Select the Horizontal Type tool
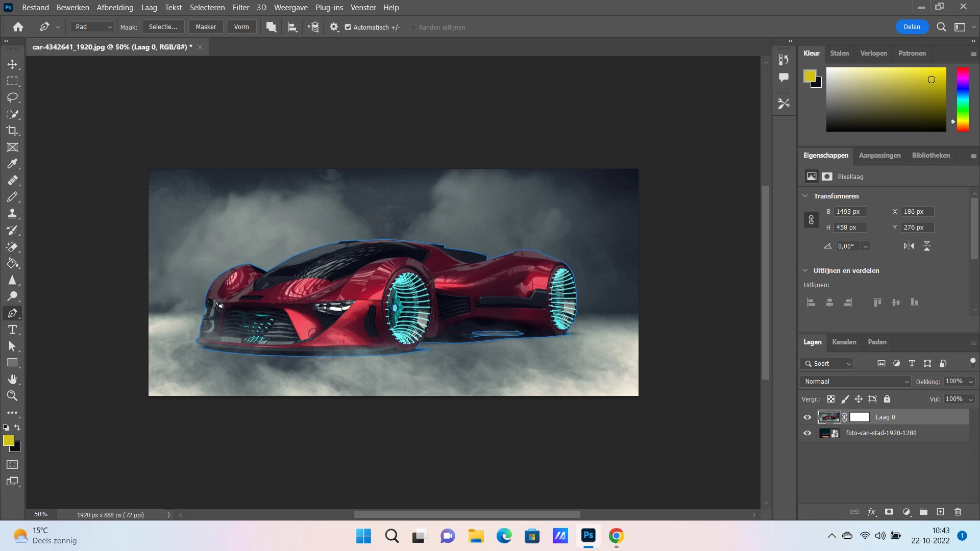The height and width of the screenshot is (551, 980). [x=12, y=330]
